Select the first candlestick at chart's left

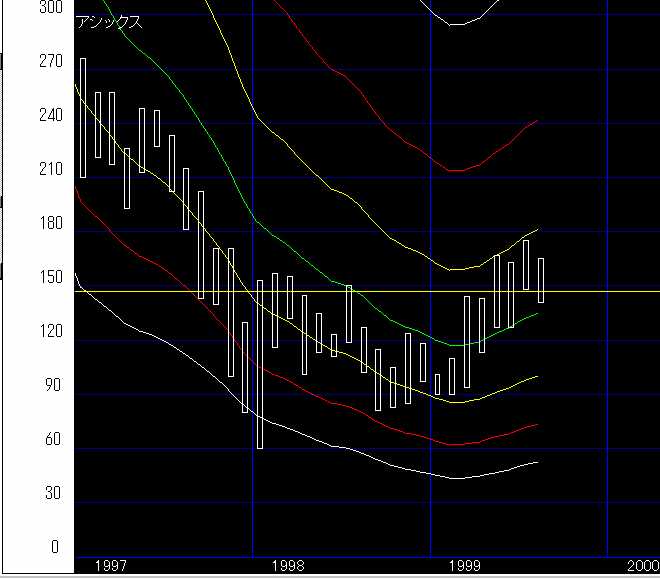click(x=83, y=118)
